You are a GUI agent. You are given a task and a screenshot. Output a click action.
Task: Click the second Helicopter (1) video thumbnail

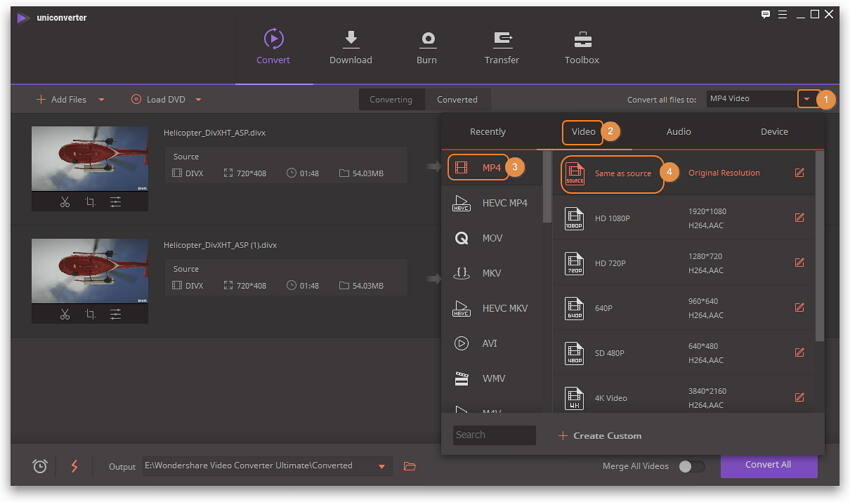tap(90, 271)
